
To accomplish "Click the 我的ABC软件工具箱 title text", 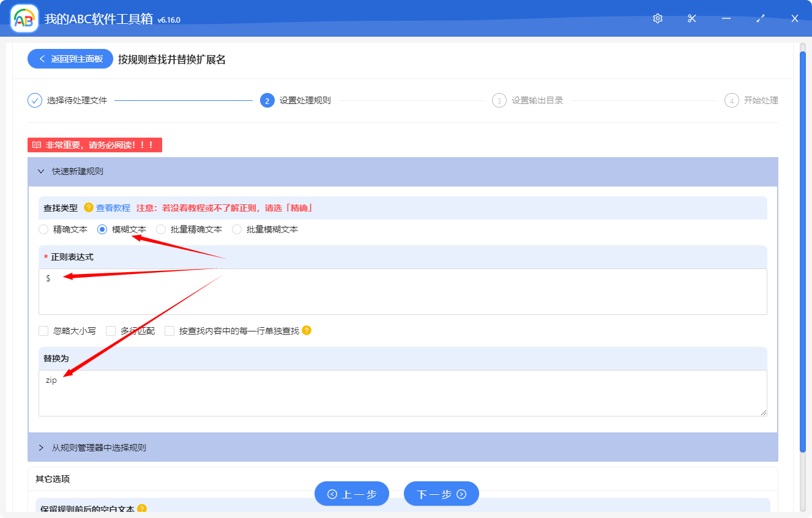I will pyautogui.click(x=99, y=18).
